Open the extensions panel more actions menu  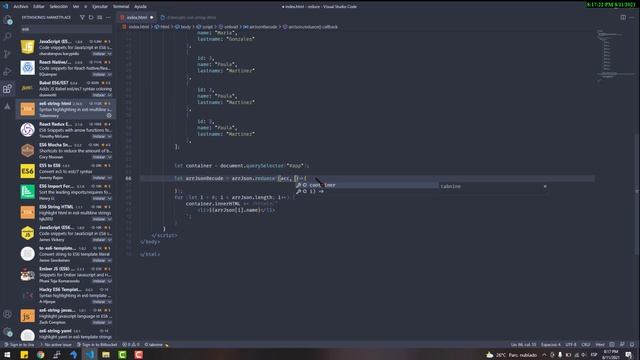[108, 18]
